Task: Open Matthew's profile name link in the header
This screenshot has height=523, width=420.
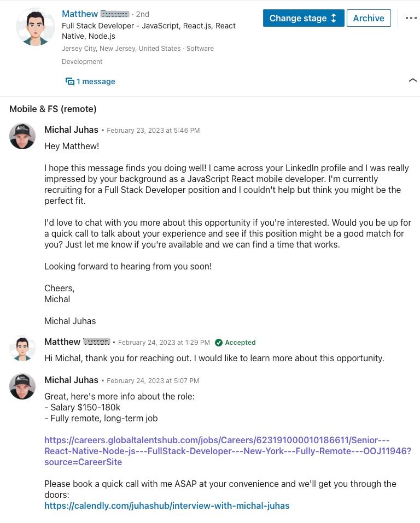Action: pos(80,14)
